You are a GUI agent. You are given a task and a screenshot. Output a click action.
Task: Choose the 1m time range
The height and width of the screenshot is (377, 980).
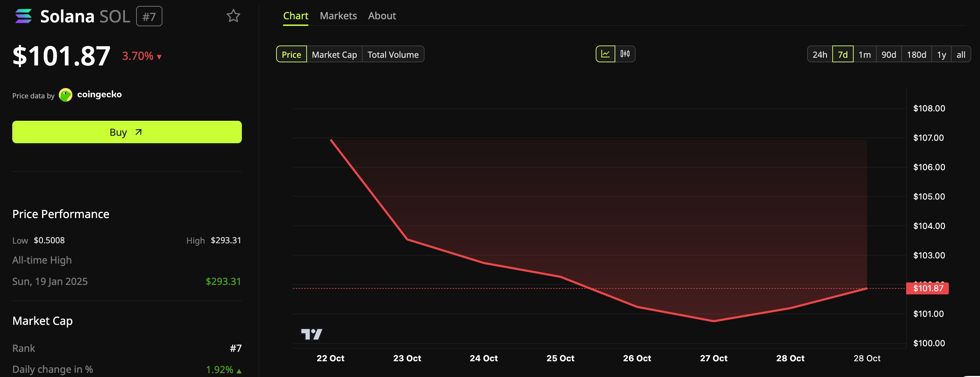tap(865, 54)
